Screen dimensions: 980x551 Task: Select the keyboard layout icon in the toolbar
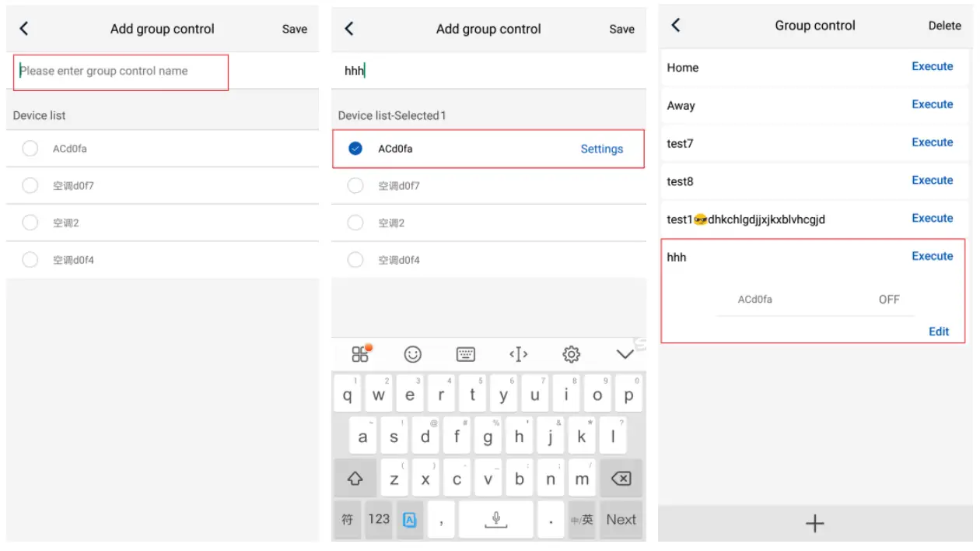466,353
